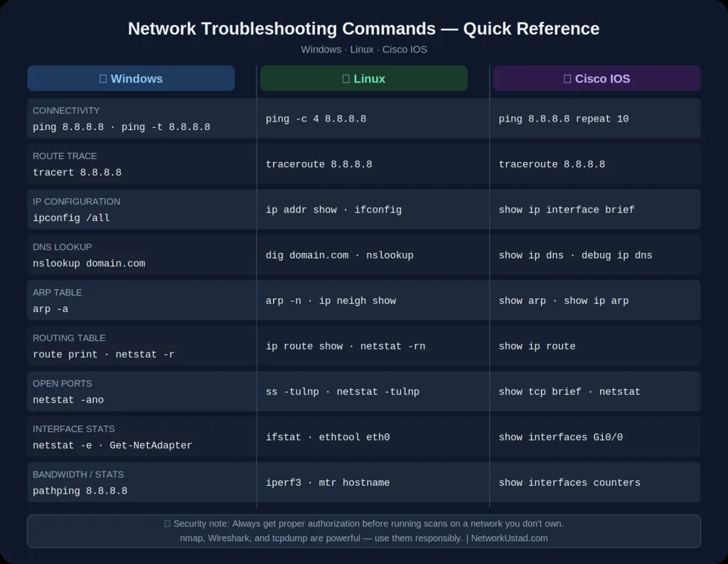This screenshot has width=728, height=564.
Task: Click the icon beside the Windows heading
Action: (103, 79)
